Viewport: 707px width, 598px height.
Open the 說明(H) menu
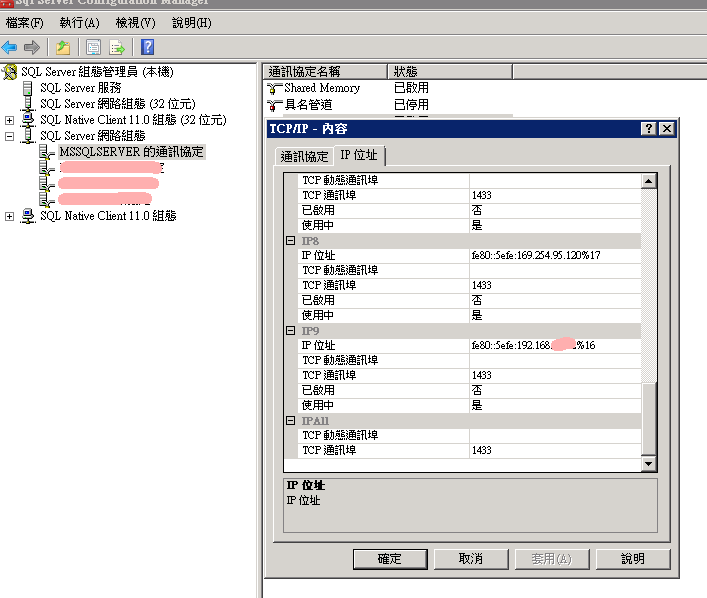192,23
